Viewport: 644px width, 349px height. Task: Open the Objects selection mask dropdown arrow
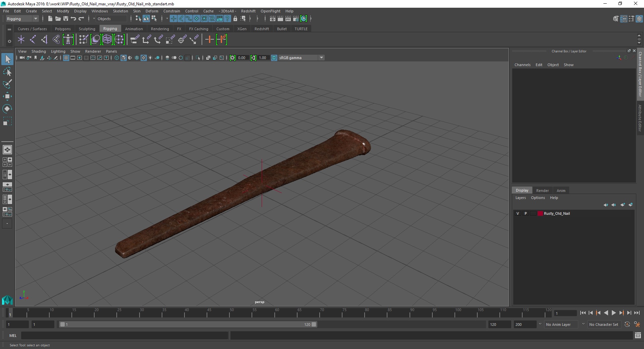[94, 19]
